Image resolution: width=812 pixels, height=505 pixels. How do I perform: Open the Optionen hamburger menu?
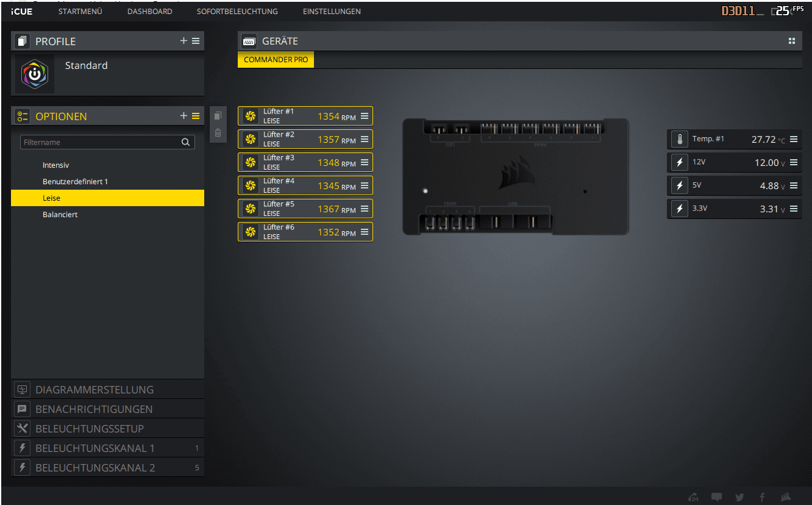(196, 116)
